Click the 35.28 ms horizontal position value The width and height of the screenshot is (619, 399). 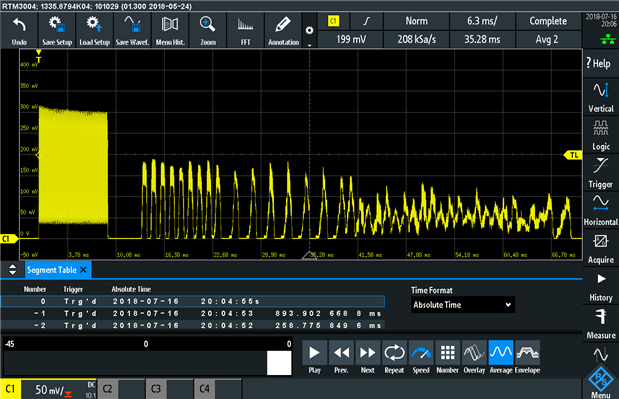[482, 39]
